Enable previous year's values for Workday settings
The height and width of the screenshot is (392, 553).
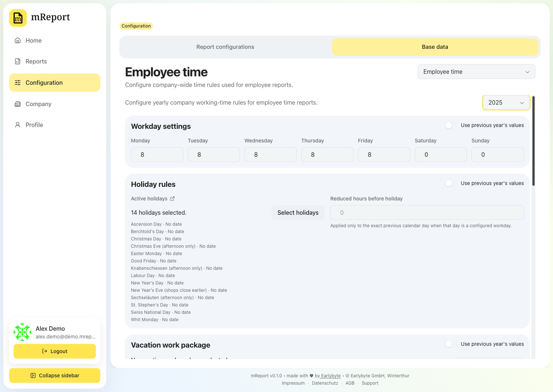pyautogui.click(x=449, y=125)
